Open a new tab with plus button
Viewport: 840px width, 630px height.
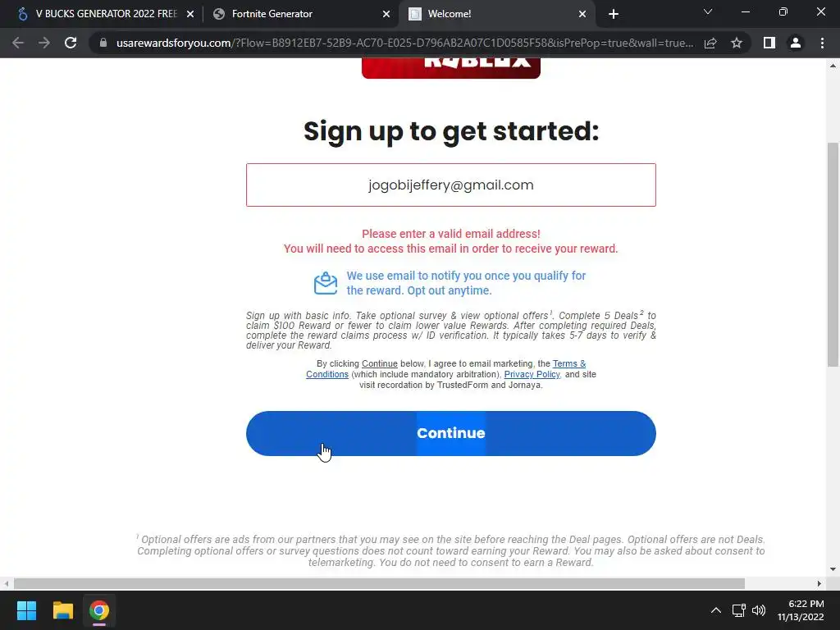[614, 15]
